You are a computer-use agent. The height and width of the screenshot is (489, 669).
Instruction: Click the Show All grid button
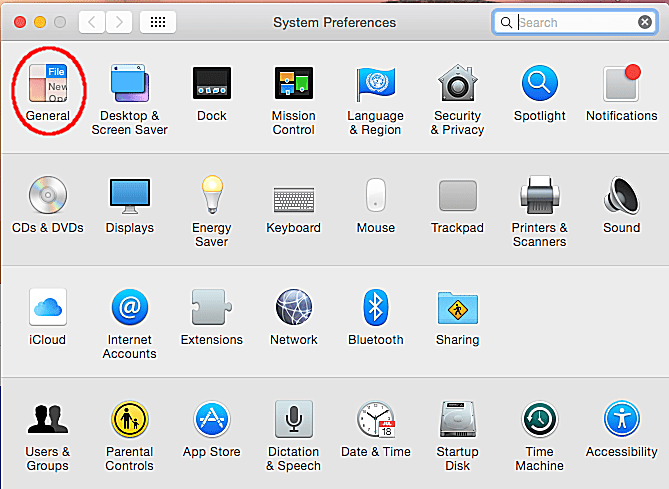tap(158, 22)
